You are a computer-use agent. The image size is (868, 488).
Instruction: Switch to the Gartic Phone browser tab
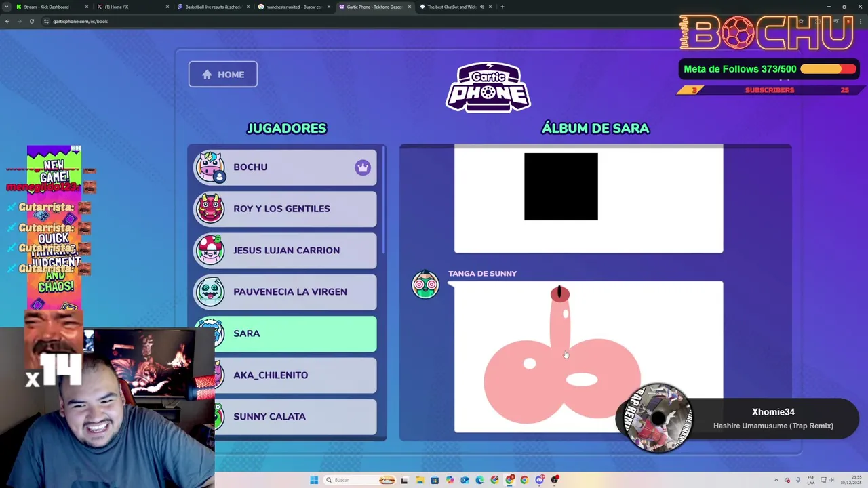tap(374, 7)
